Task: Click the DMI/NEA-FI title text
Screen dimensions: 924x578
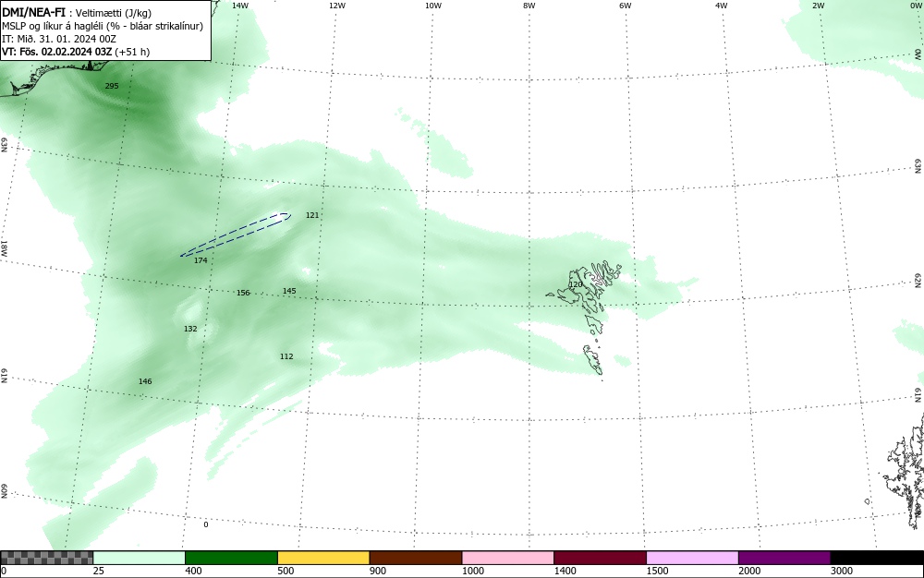Action: [33, 12]
